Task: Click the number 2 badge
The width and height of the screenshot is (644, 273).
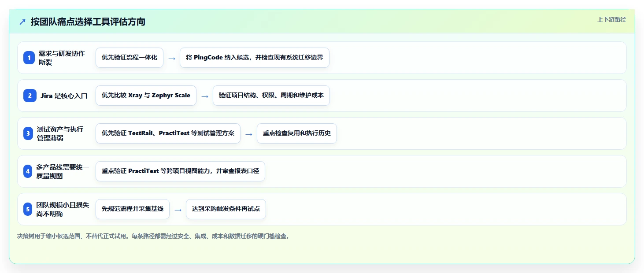Action: 29,96
